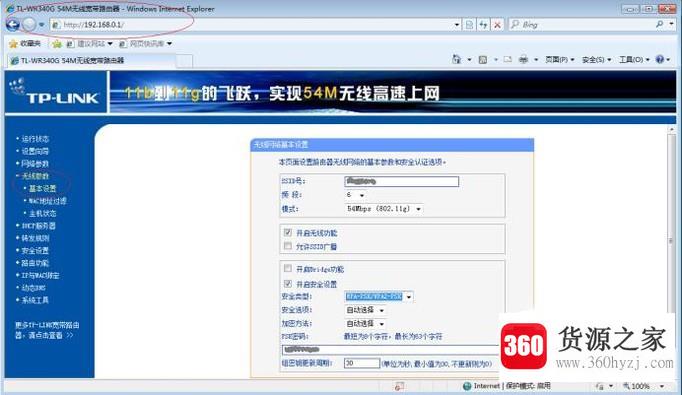The width and height of the screenshot is (682, 395).
Task: Open the Print options dropdown arrow
Action: 536,60
